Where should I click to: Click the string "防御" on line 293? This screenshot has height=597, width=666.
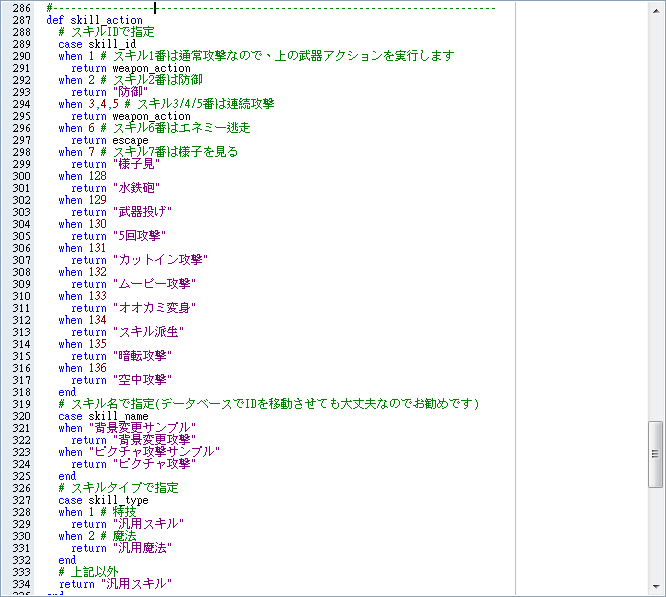(x=130, y=92)
